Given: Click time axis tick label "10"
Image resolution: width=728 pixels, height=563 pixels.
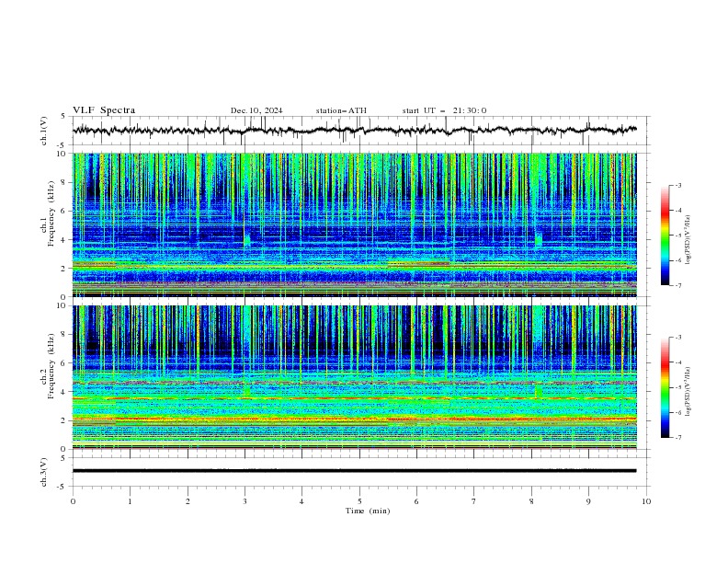Looking at the screenshot, I should click(646, 501).
